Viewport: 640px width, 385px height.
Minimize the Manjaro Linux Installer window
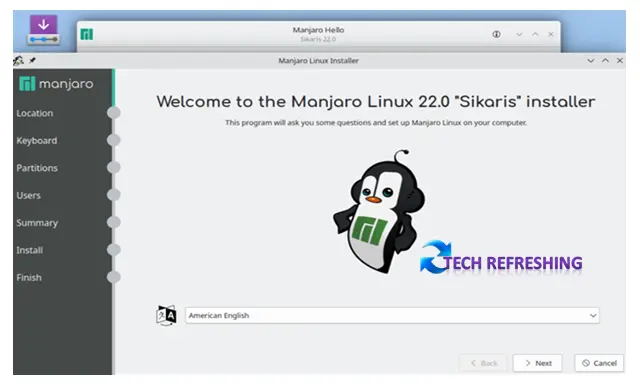pos(591,60)
